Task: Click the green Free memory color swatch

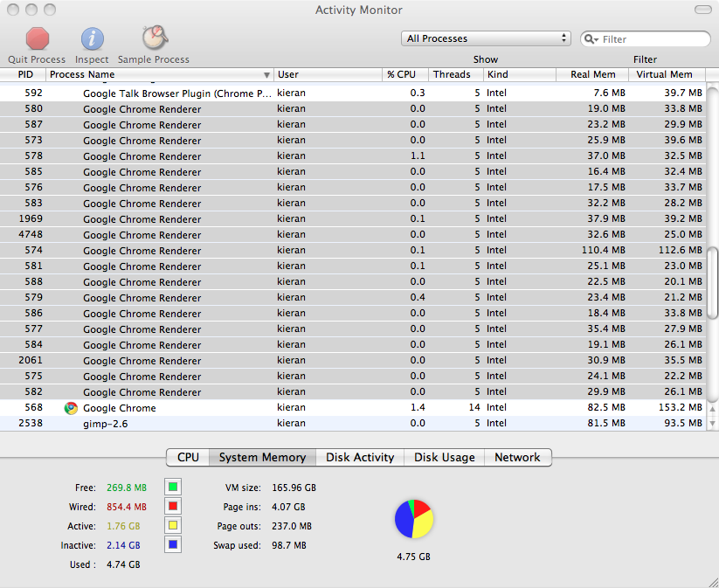Action: tap(172, 487)
